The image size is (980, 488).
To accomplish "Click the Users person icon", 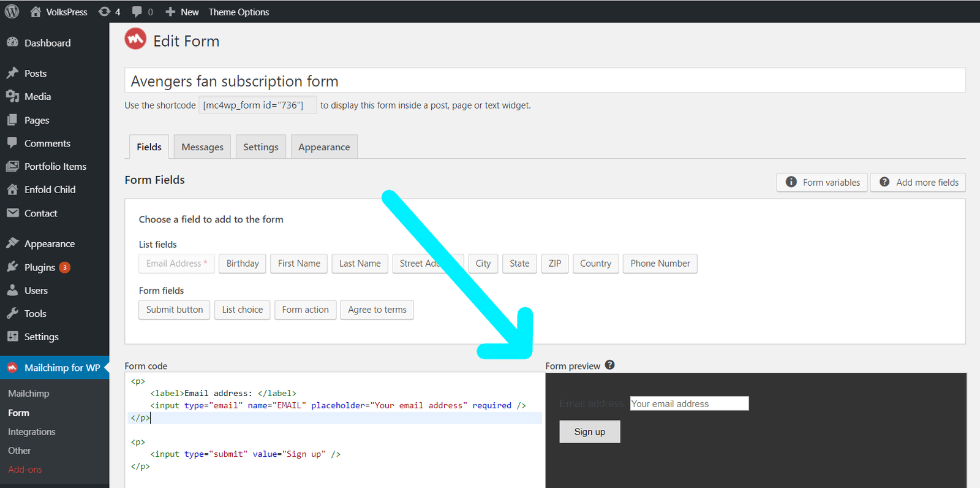I will [12, 290].
